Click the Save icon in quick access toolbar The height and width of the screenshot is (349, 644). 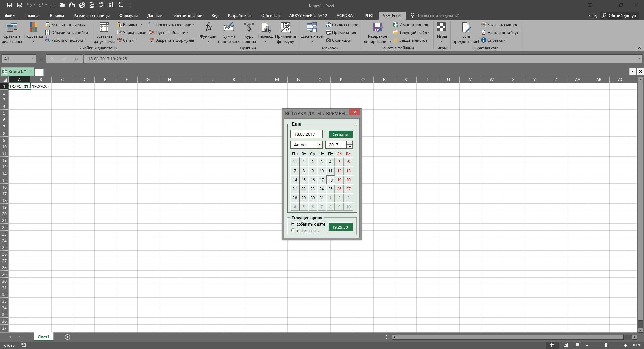tap(9, 5)
